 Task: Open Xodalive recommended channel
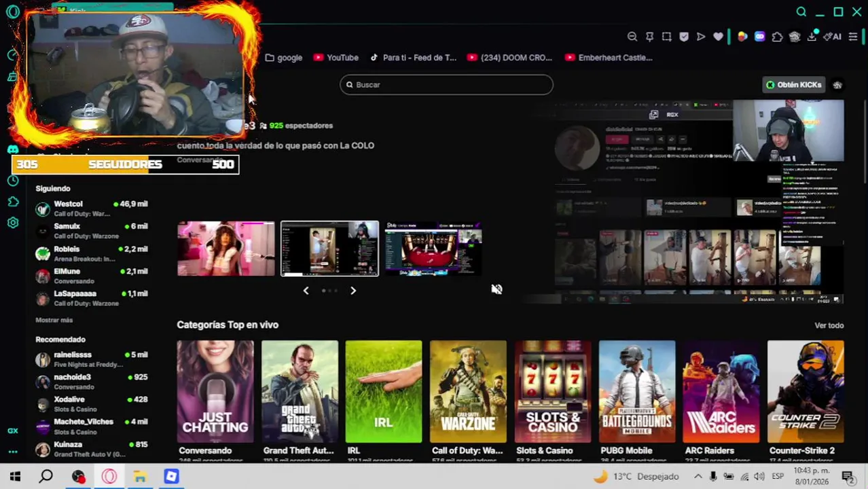tap(92, 404)
